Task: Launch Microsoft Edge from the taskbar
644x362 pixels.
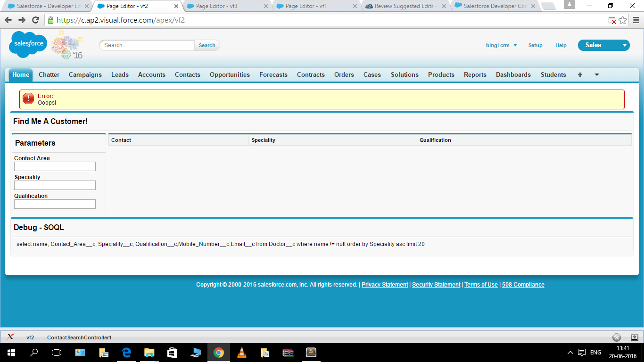Action: click(126, 353)
